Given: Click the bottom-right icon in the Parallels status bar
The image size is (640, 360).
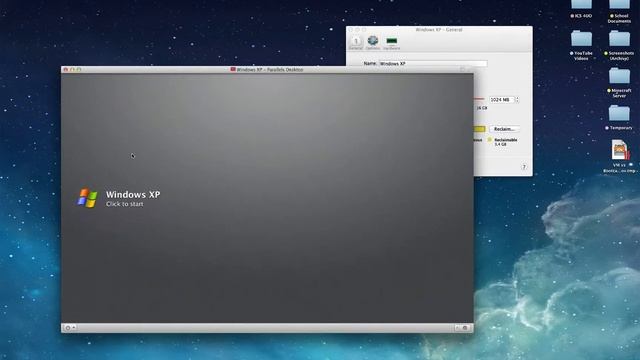Looking at the screenshot, I should click(x=464, y=328).
